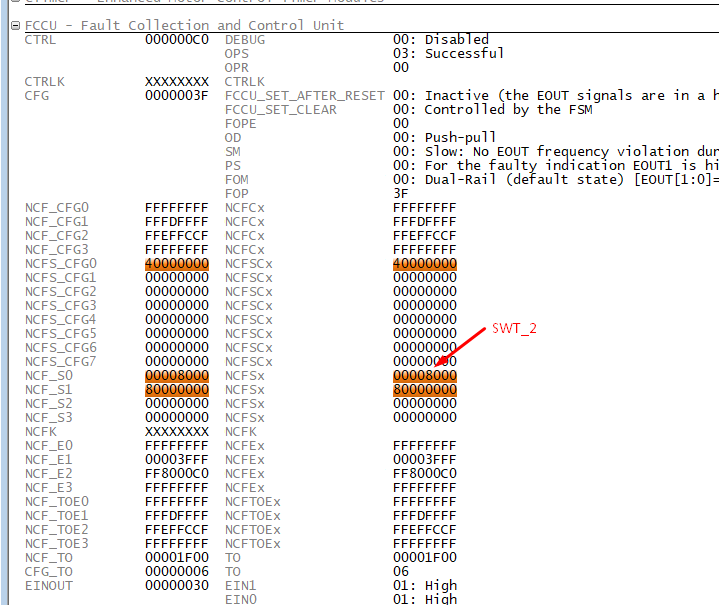Viewport: 719px width, 605px height.
Task: Select the NCFS_CFG1 register value 00000000
Action: [x=177, y=278]
